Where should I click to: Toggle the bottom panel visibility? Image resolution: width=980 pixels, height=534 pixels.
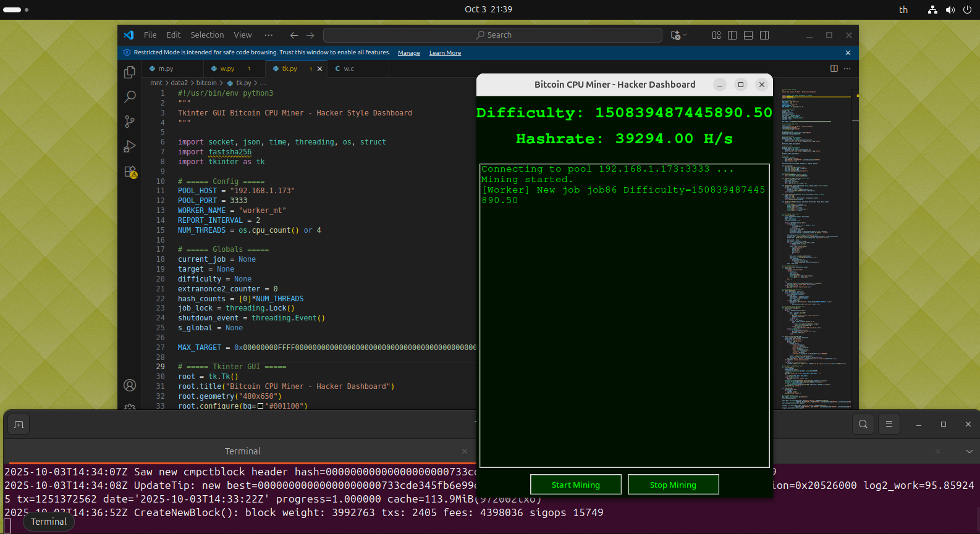tap(748, 35)
